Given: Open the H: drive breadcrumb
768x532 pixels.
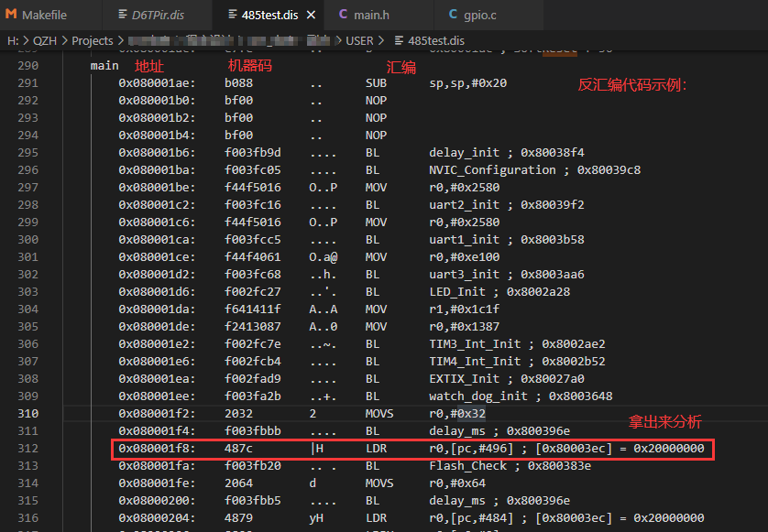Looking at the screenshot, I should point(13,40).
